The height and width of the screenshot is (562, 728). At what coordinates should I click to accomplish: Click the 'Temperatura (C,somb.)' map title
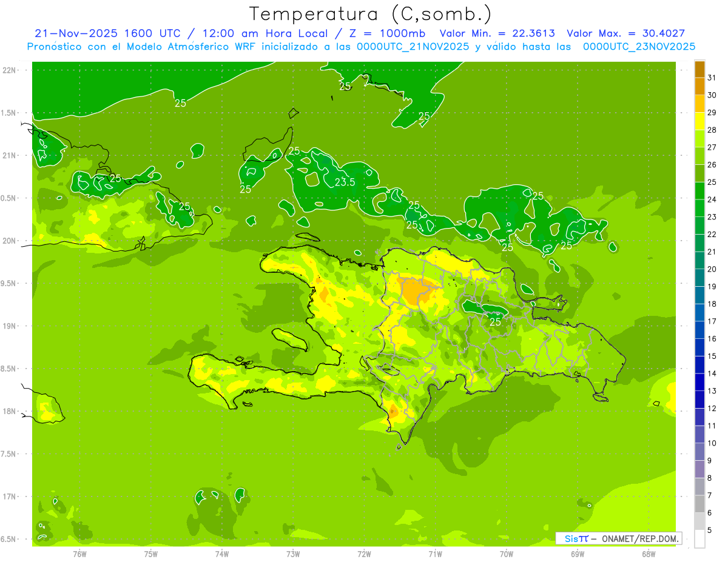tap(371, 14)
